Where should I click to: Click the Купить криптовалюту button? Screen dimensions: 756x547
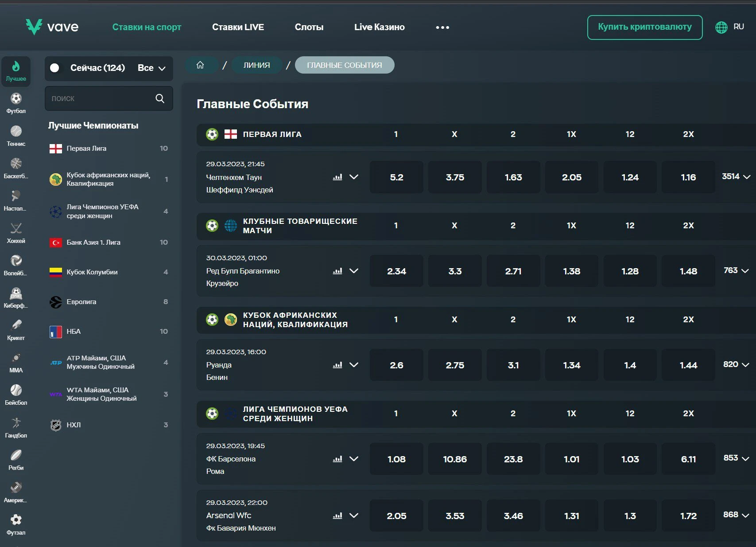[644, 27]
